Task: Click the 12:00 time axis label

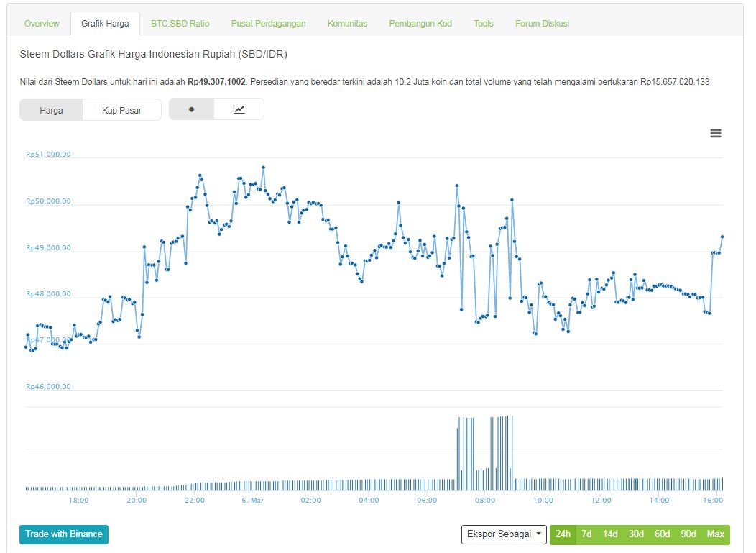Action: 601,501
